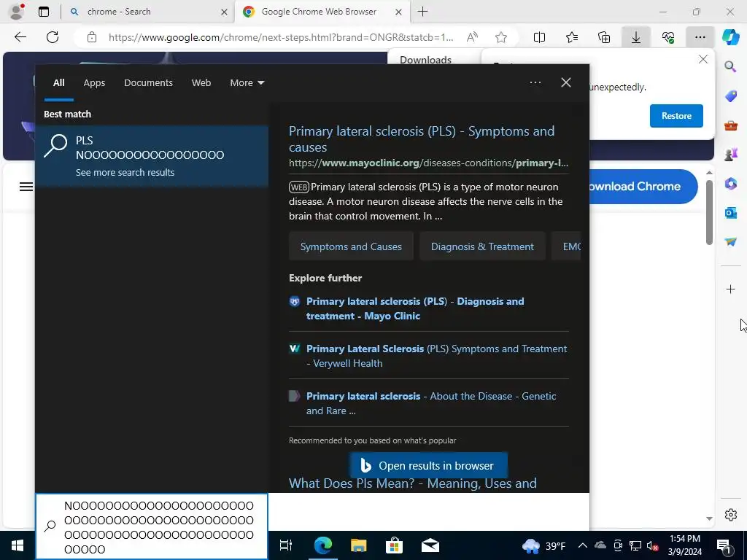Switch to the chrome - Search tab
The image size is (747, 560).
[147, 12]
